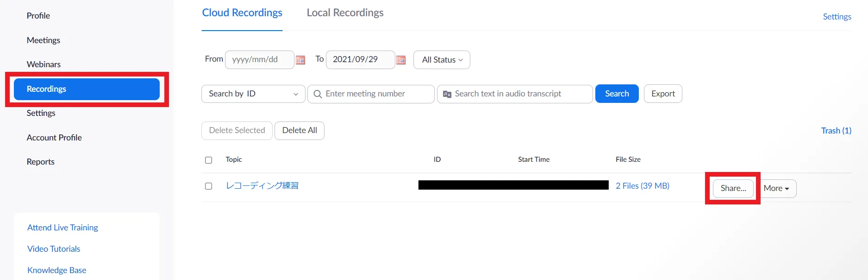This screenshot has width=868, height=280.
Task: Click the blue Search button
Action: (617, 94)
